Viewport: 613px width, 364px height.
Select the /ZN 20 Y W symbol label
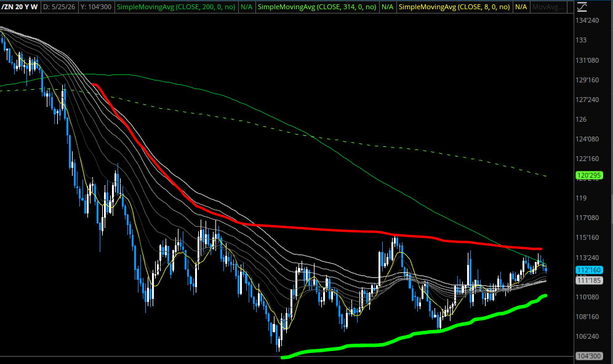[20, 7]
